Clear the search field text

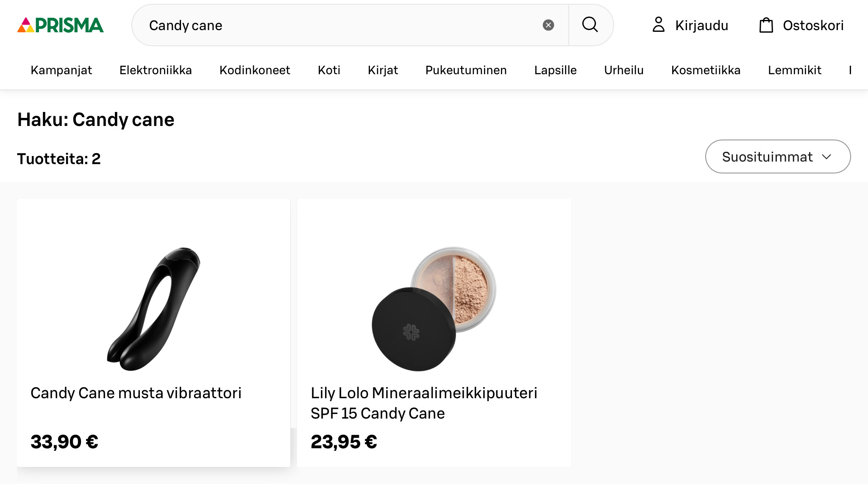[x=548, y=25]
